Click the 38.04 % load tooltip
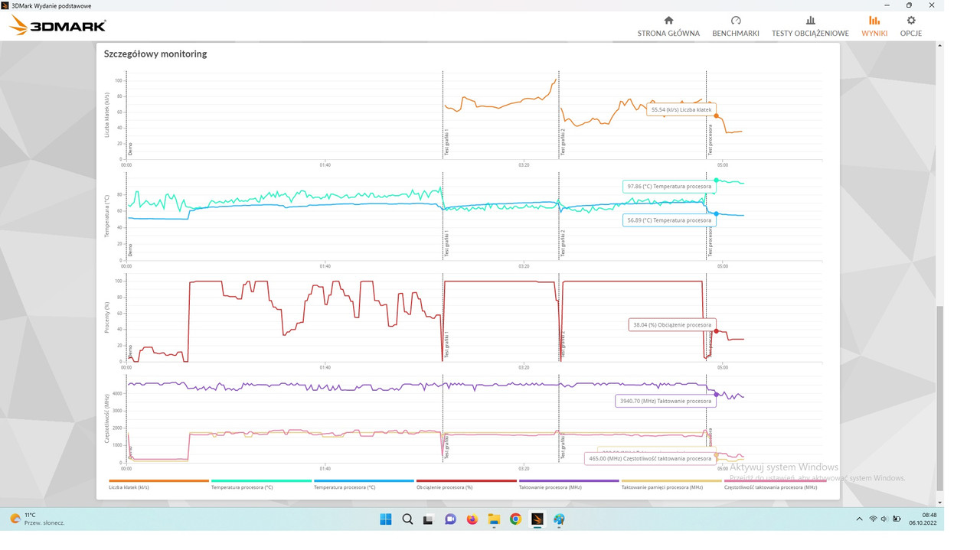980x550 pixels. pyautogui.click(x=672, y=325)
